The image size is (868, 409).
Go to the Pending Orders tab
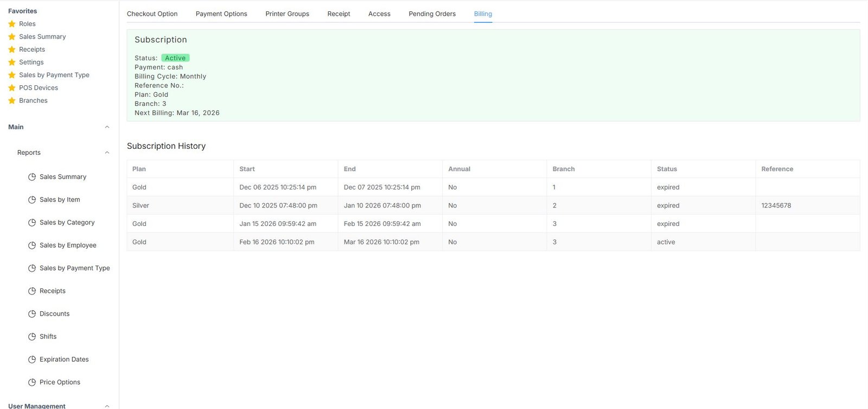432,14
